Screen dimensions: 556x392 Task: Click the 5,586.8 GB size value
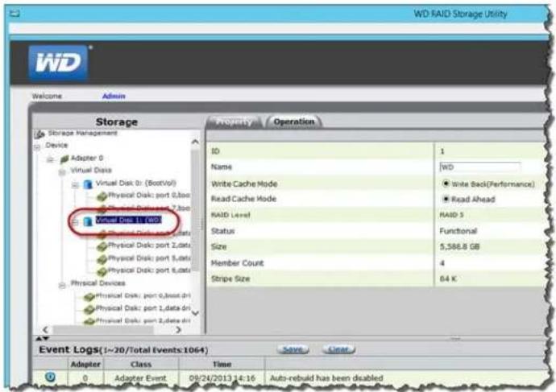pyautogui.click(x=459, y=246)
